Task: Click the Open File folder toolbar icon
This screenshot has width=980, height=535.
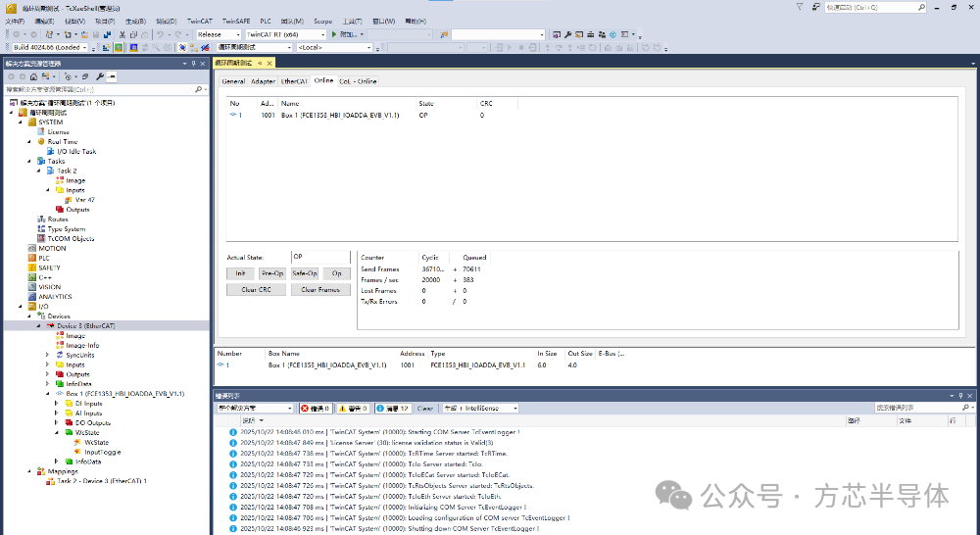Action: pyautogui.click(x=85, y=34)
